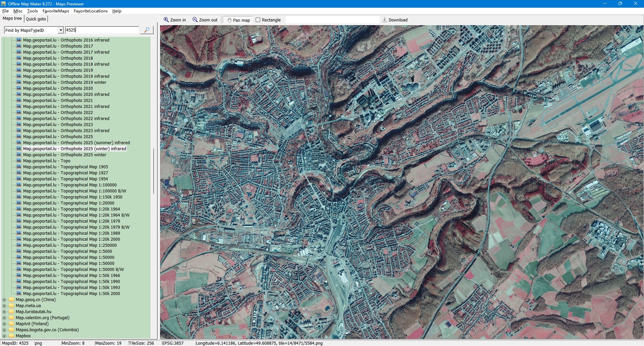
Task: Select Orthophoto 2025 winter map entry
Action: [x=83, y=155]
